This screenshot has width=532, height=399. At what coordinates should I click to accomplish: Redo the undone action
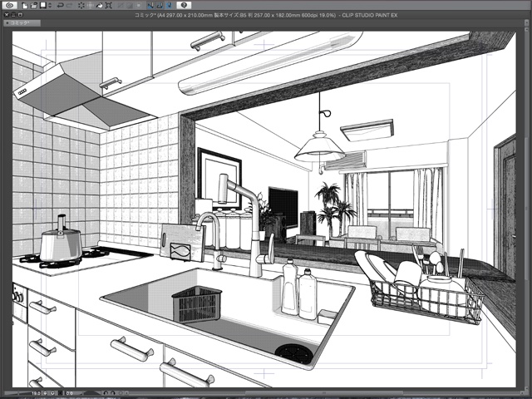point(70,5)
